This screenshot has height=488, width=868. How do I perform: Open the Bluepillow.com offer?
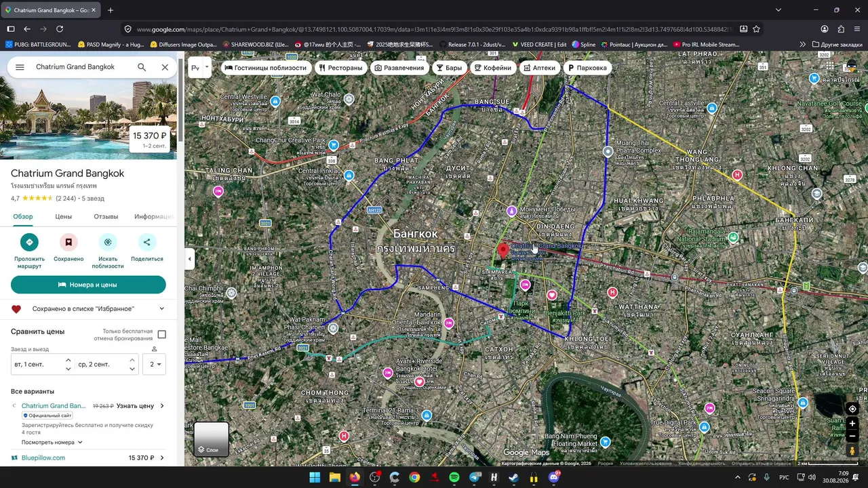pos(43,458)
